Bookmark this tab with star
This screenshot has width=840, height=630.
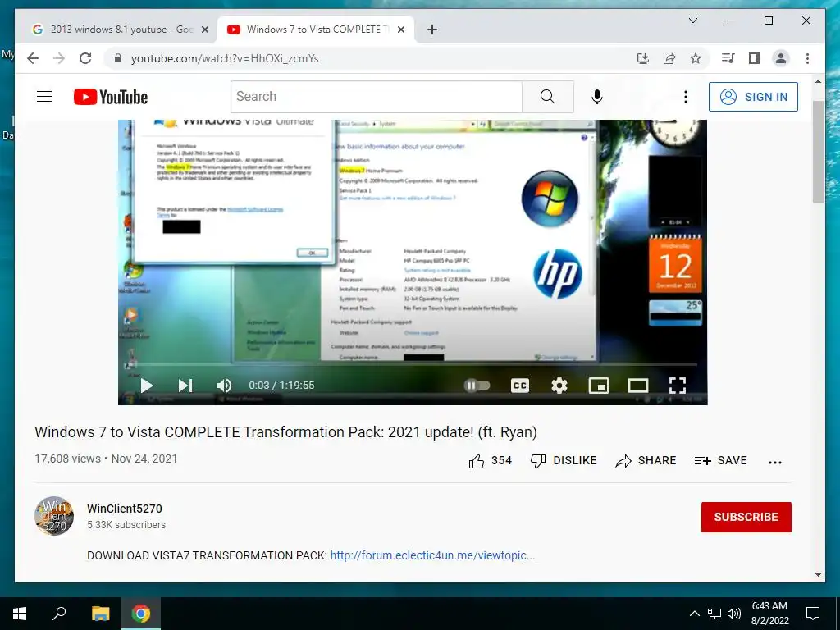click(696, 58)
